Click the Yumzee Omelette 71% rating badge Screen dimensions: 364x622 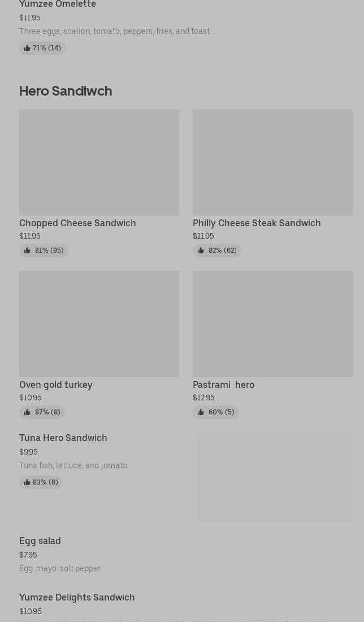42,48
